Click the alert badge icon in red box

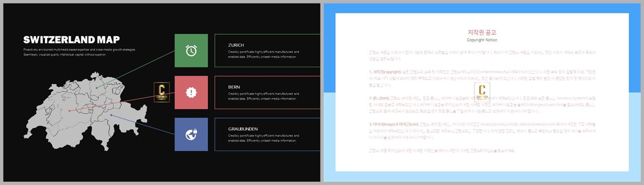[191, 92]
